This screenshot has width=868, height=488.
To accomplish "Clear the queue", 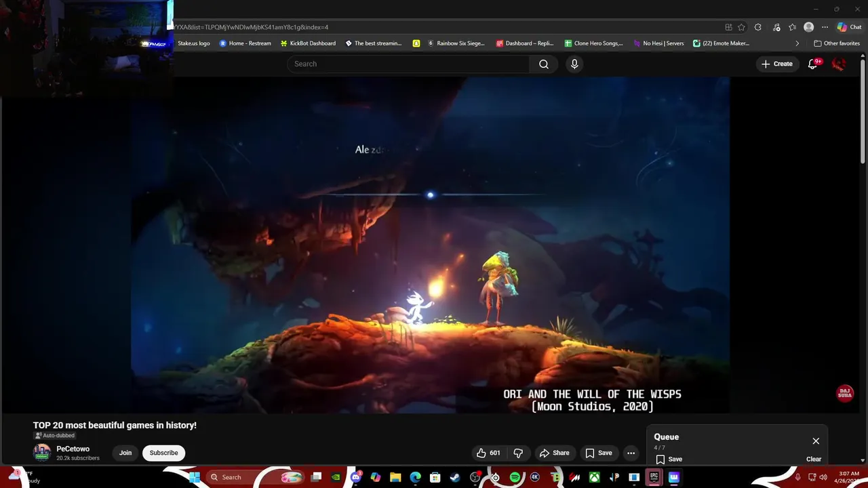I will coord(814,459).
